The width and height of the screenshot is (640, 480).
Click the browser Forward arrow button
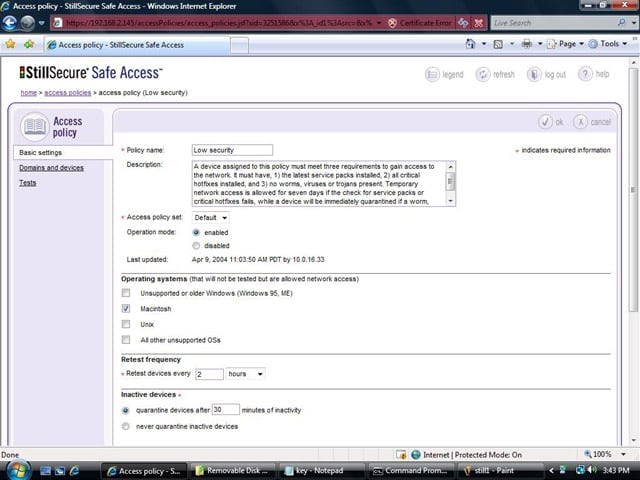pyautogui.click(x=28, y=23)
